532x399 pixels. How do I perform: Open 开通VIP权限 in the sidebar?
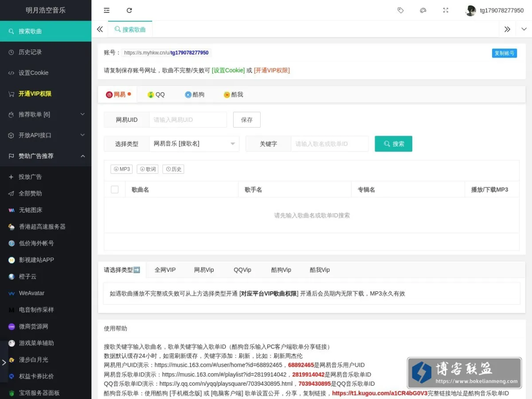point(46,94)
